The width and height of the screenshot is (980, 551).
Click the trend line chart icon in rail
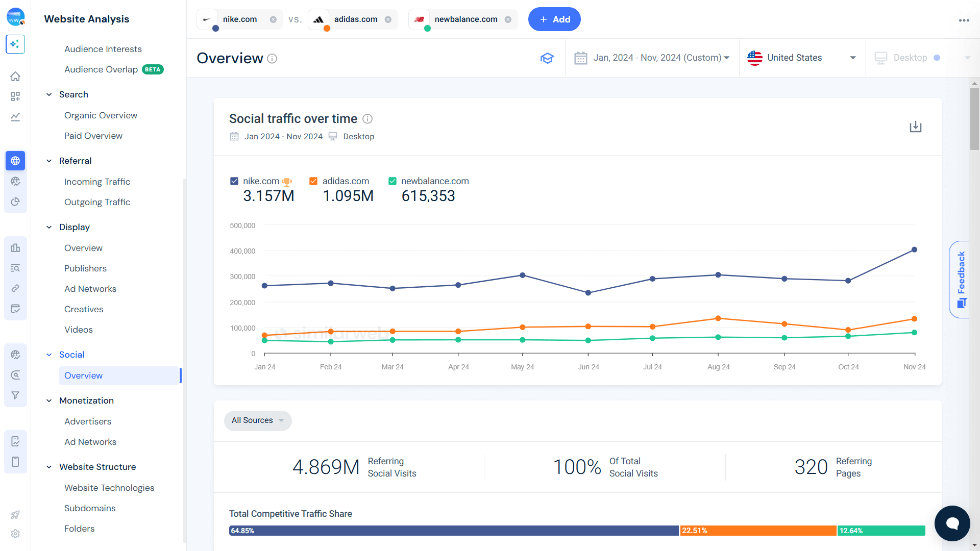pos(15,117)
